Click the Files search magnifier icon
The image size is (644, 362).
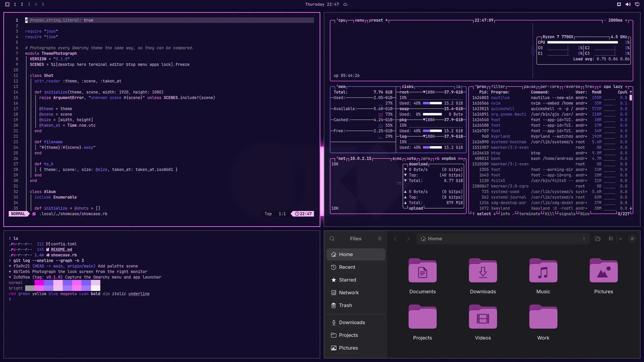point(332,239)
